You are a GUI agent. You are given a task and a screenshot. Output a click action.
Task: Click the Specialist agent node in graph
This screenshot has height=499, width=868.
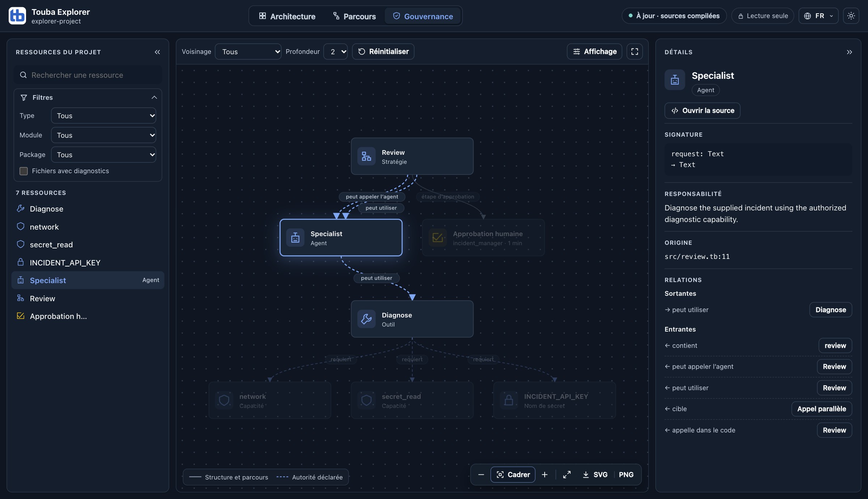341,238
